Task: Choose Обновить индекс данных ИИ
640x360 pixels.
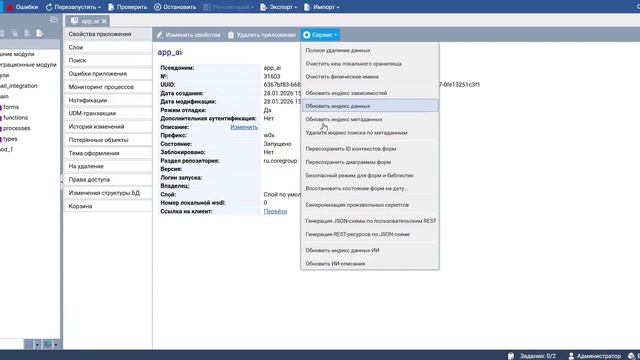Action: (x=370, y=250)
